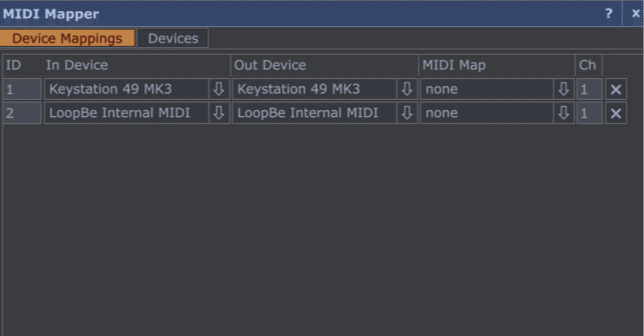Click the Out Device dropdown arrow for row 2
The width and height of the screenshot is (644, 336).
coord(407,113)
